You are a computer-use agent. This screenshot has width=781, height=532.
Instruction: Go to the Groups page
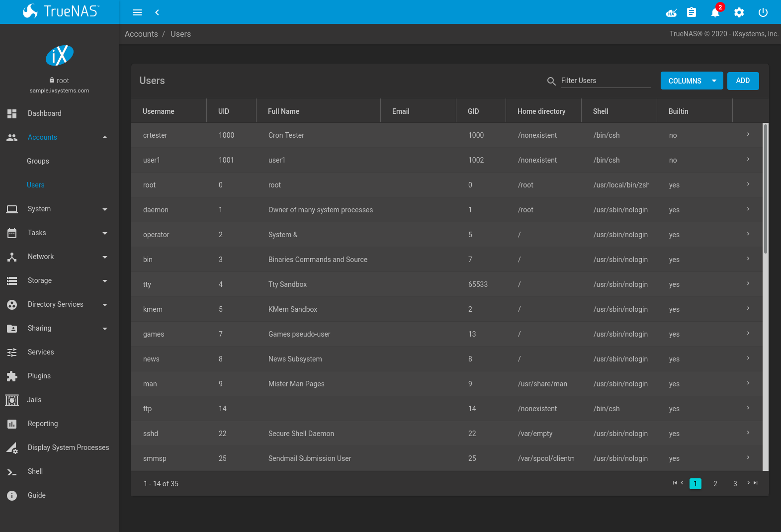pos(38,161)
